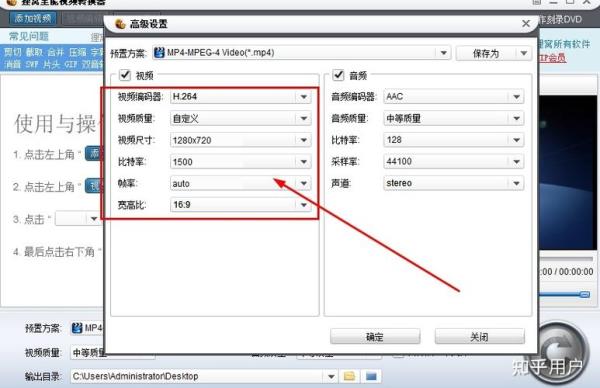Open the 预置方案 dropdown in 高级设置 dialog
600x388 pixels.
point(302,52)
